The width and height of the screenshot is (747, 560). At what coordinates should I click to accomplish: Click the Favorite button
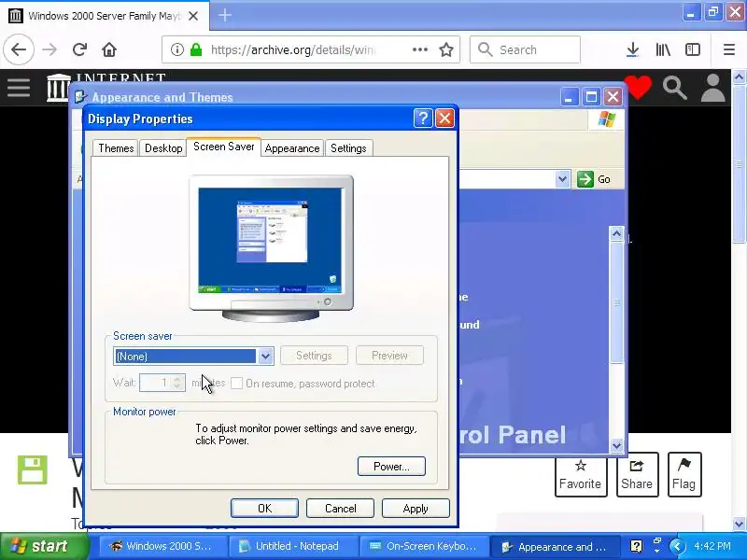click(x=580, y=475)
